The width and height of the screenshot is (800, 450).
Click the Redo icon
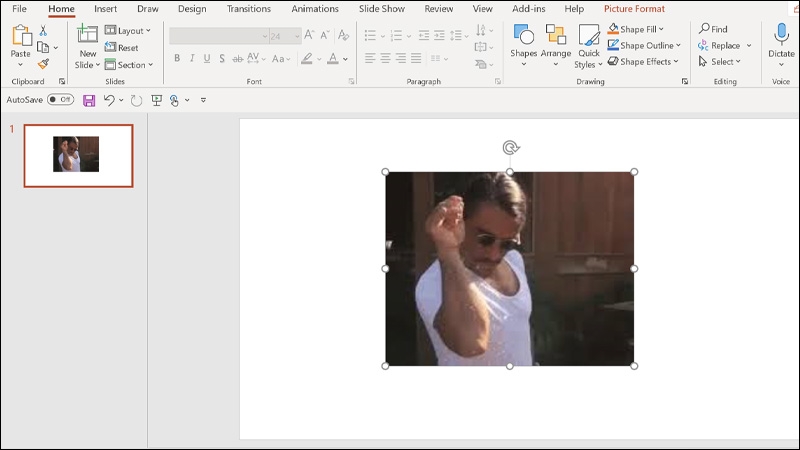click(136, 101)
